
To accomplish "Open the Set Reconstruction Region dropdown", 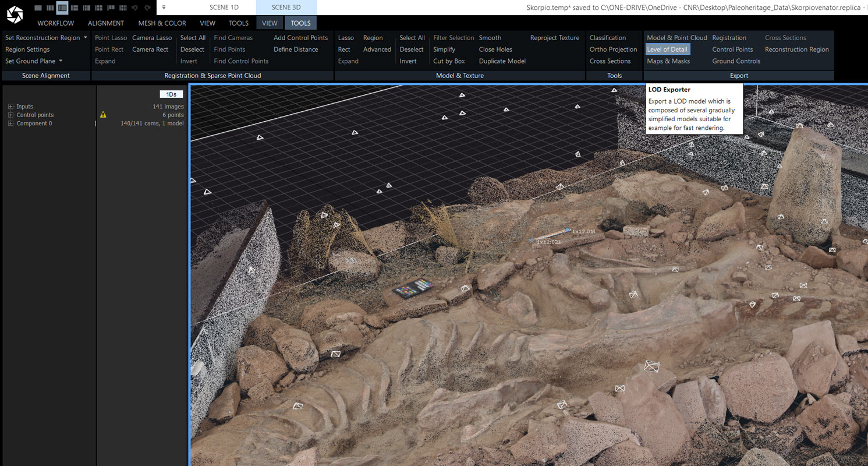I will tap(86, 38).
